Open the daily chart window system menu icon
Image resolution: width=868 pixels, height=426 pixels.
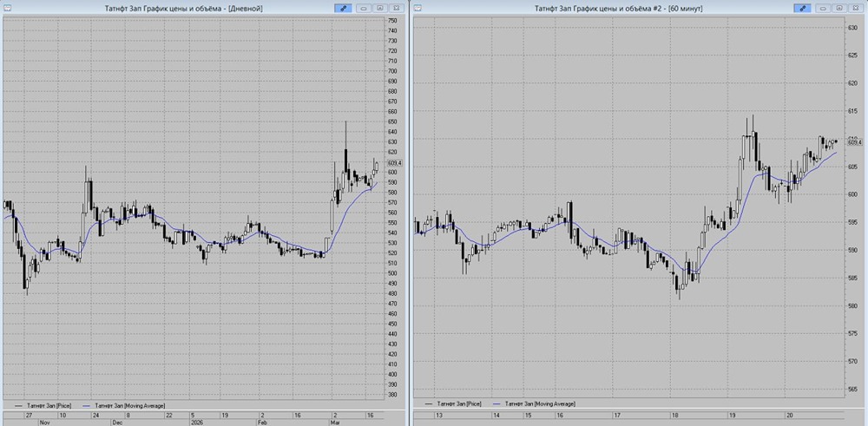pyautogui.click(x=6, y=9)
